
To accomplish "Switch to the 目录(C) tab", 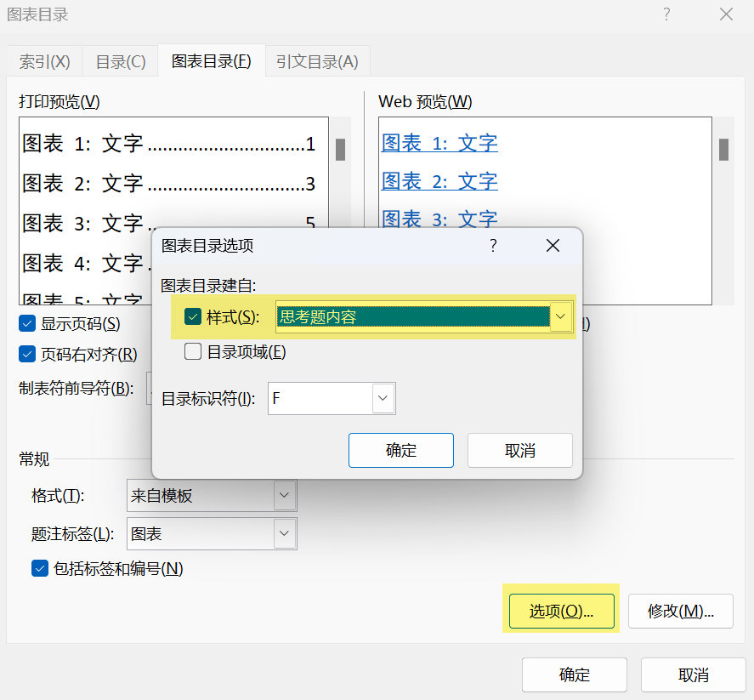I will coord(121,61).
